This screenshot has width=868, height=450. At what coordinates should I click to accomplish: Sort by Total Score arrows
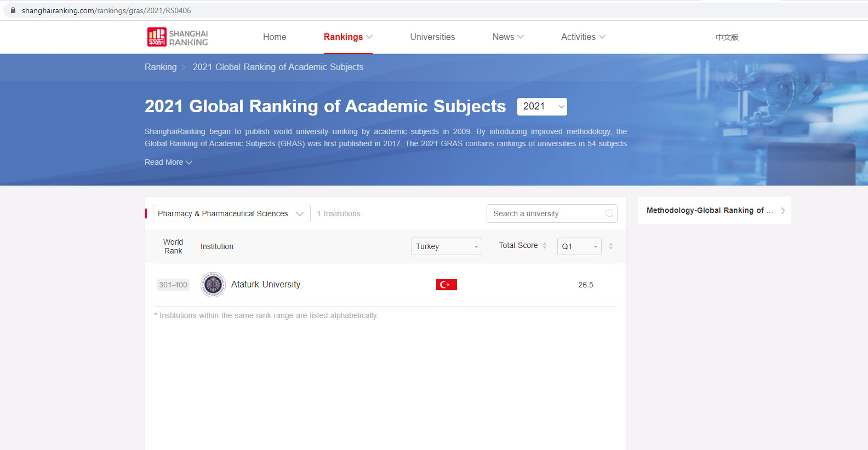click(x=545, y=246)
